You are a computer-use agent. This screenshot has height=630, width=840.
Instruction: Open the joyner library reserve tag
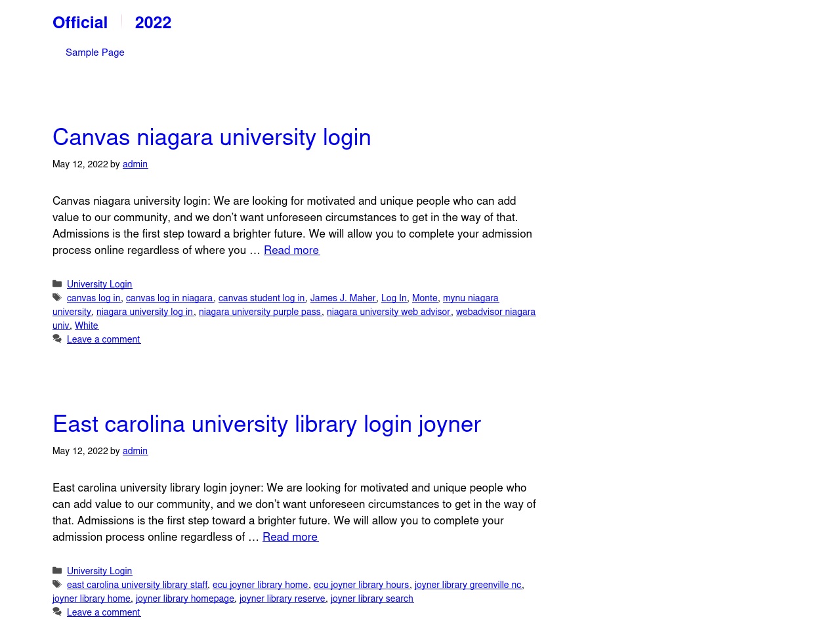(282, 598)
